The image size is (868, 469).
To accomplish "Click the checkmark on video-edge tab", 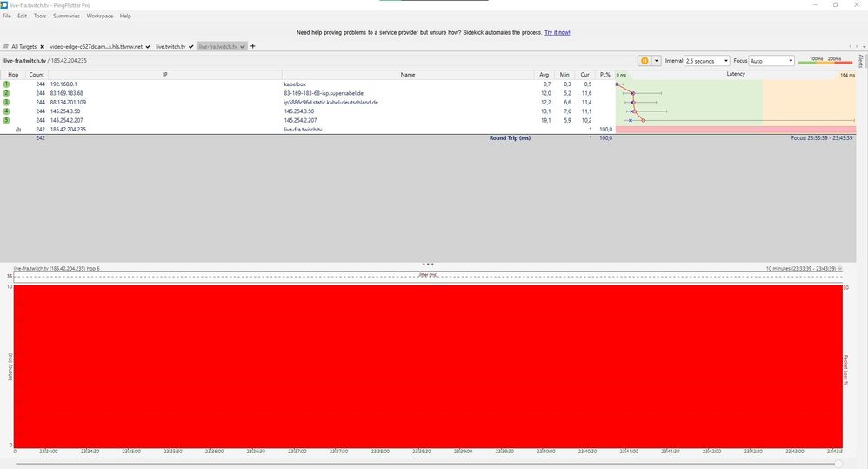I will [148, 47].
